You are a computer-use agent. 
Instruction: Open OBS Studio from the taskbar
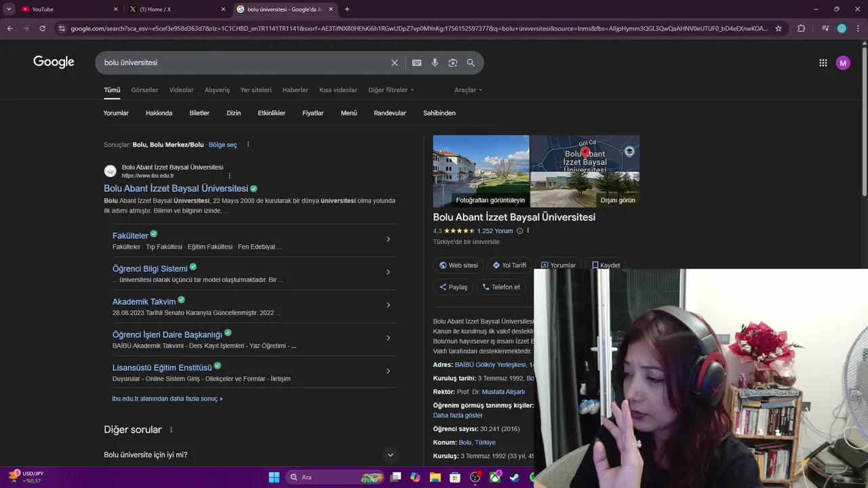475,477
